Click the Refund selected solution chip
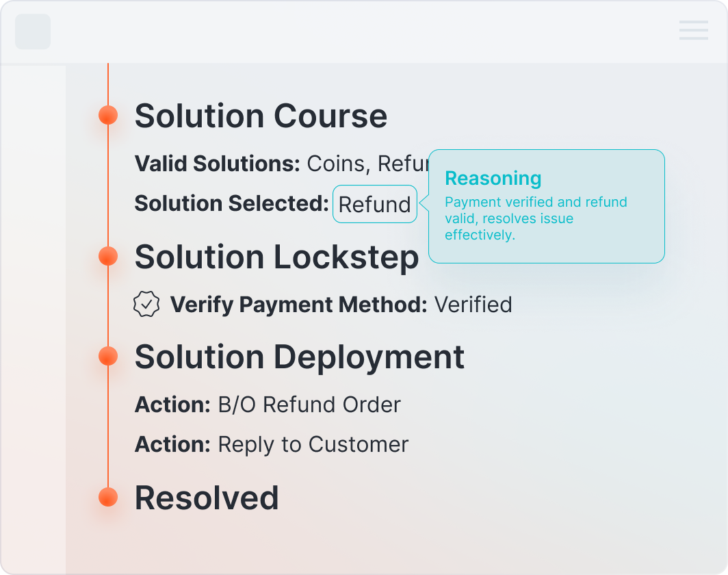The width and height of the screenshot is (728, 575). (374, 203)
